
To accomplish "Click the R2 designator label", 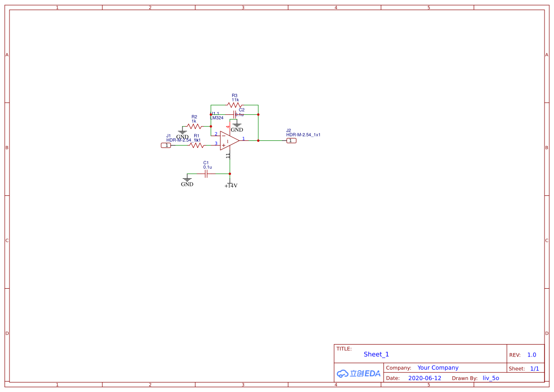I will (x=194, y=117).
